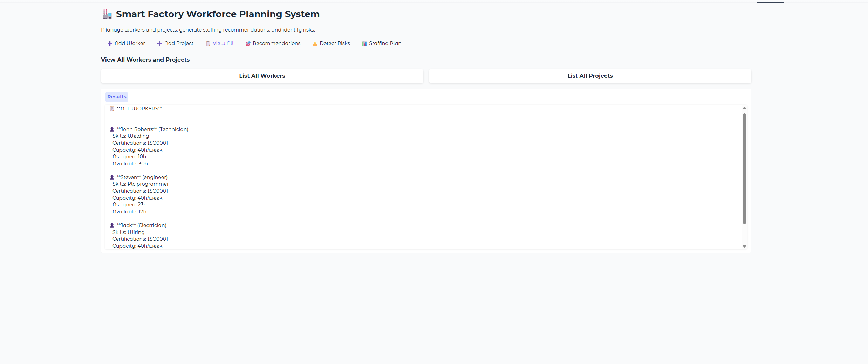This screenshot has height=364, width=868.
Task: Click the clipboard icon next to ALL WORKERS
Action: 112,109
